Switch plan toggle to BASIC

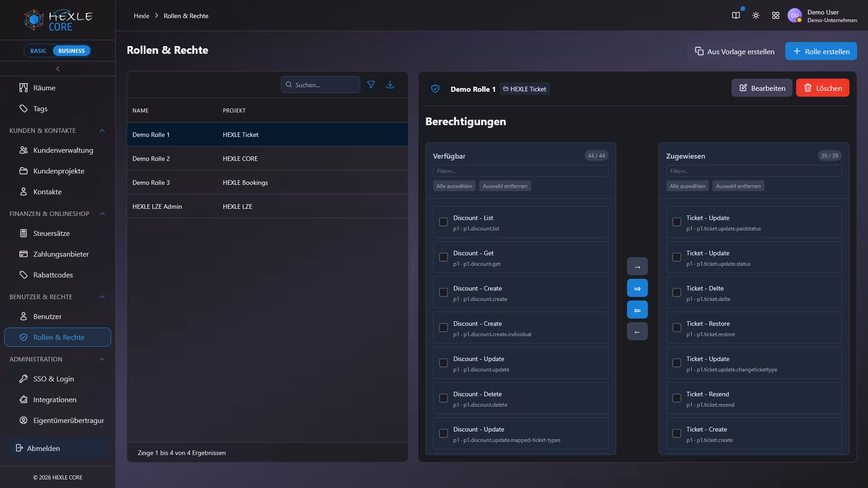[x=38, y=51]
